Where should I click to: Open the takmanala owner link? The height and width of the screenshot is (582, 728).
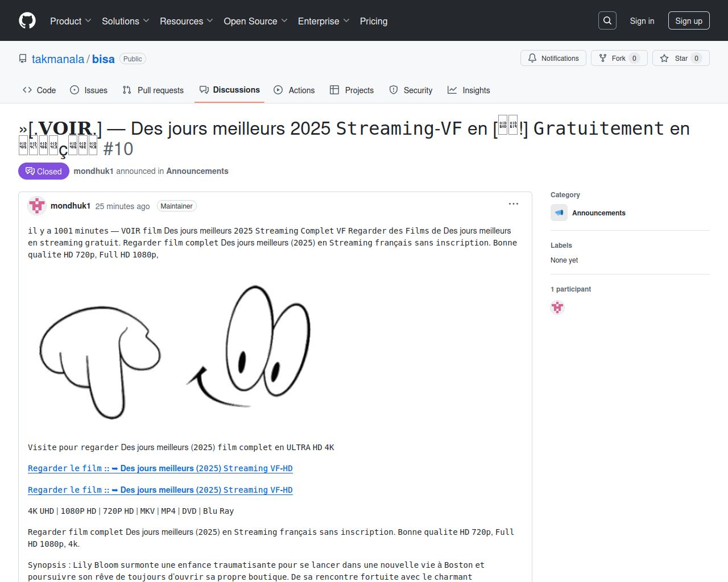click(x=58, y=59)
